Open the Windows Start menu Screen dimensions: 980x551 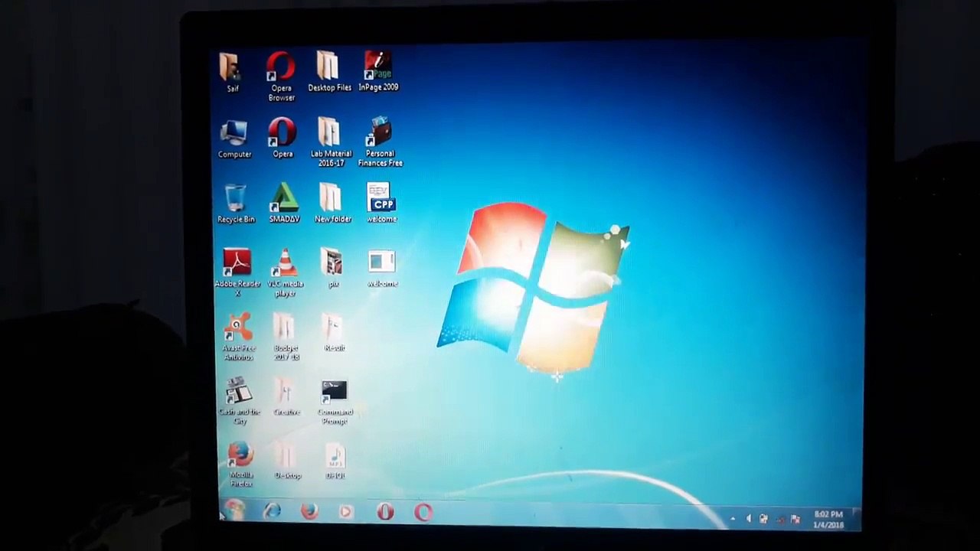tap(235, 510)
